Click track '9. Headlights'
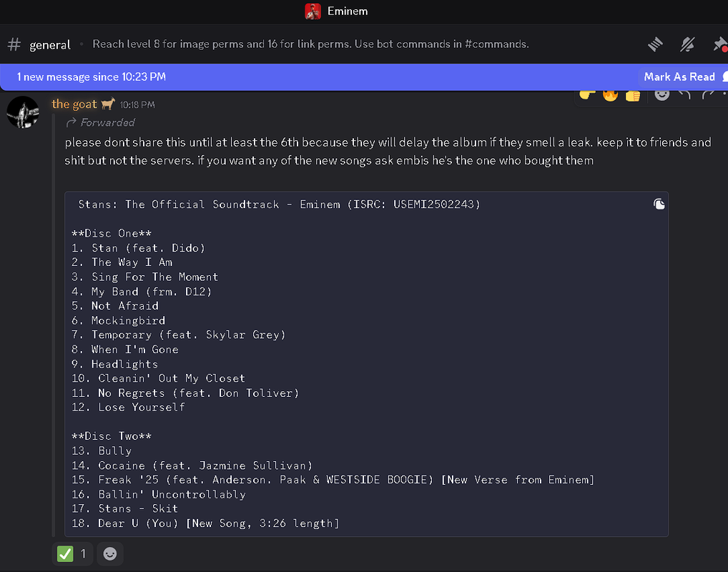728x572 pixels. click(x=114, y=364)
